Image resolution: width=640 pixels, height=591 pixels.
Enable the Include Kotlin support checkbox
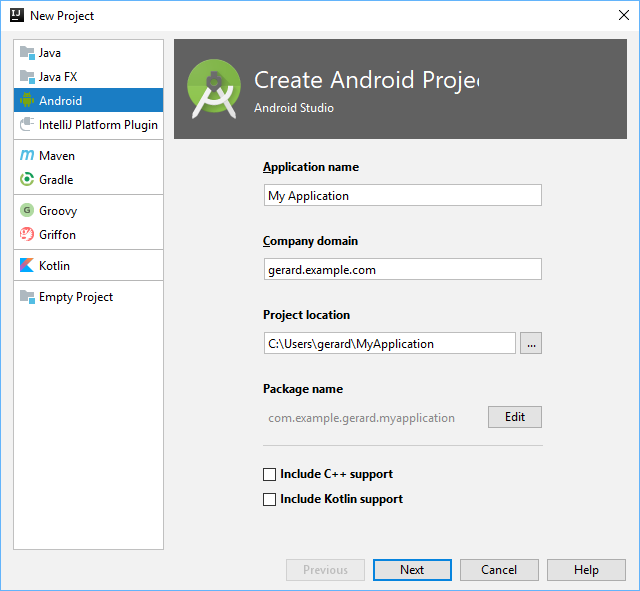click(269, 499)
